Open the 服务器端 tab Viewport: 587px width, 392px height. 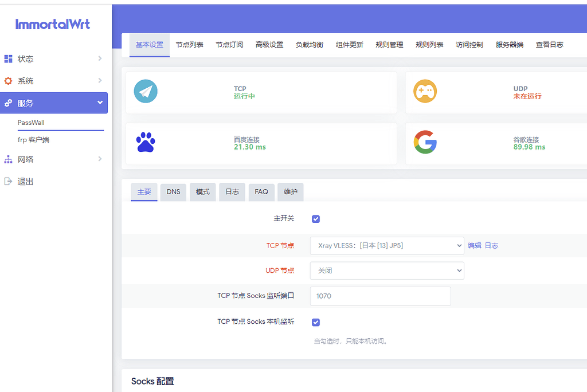(510, 45)
